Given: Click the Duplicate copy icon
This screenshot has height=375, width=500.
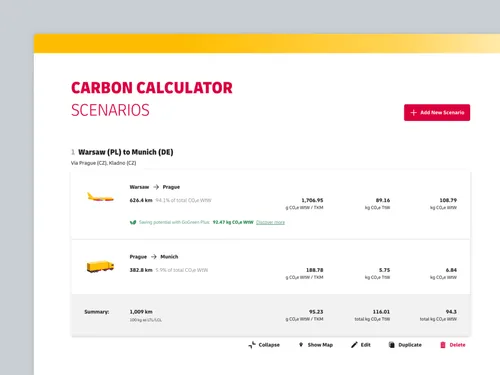Looking at the screenshot, I should point(392,345).
